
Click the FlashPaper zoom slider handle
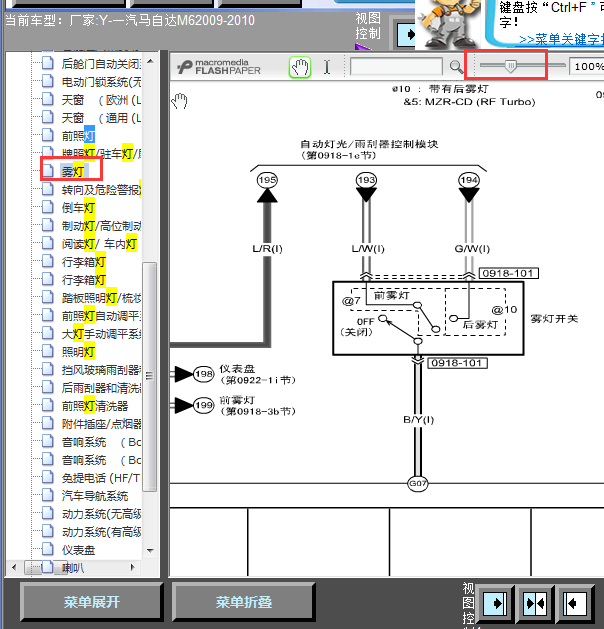(510, 66)
